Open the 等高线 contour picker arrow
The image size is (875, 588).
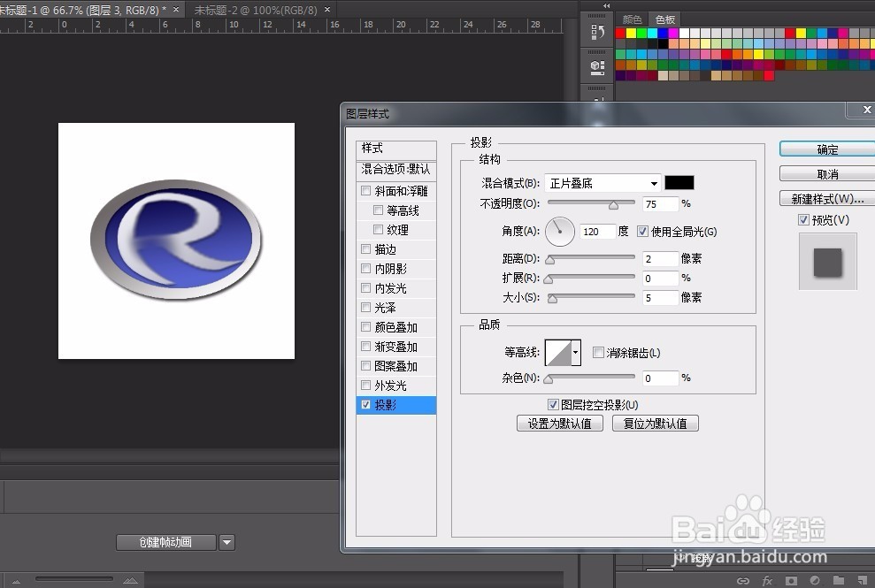(576, 353)
